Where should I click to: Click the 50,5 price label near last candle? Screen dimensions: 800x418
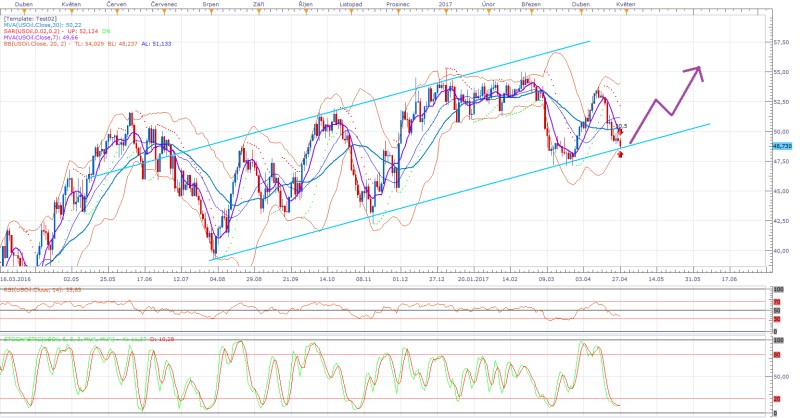point(621,127)
